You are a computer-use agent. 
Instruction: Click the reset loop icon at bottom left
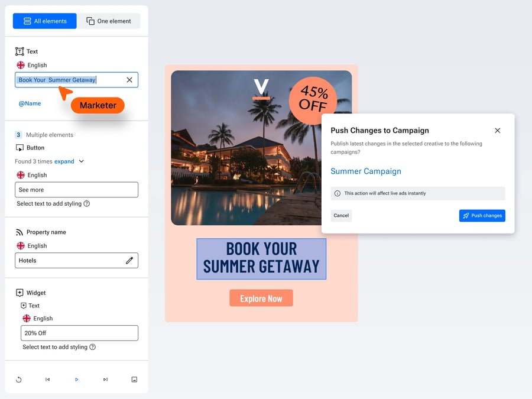(19, 379)
